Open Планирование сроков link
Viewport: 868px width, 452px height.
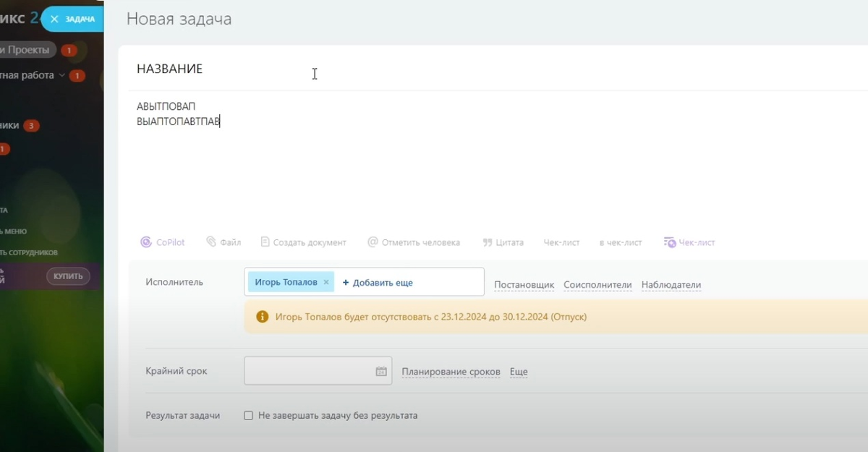pos(451,372)
